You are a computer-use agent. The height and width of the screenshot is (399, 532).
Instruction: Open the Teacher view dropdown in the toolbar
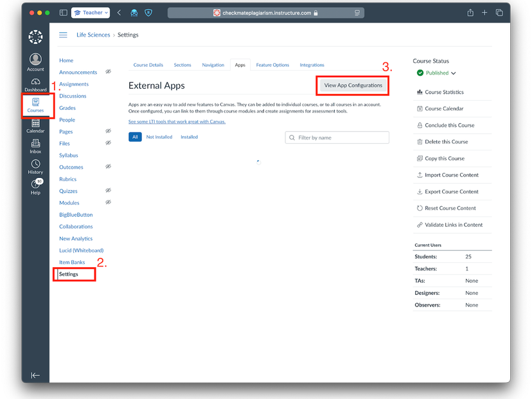(x=90, y=12)
